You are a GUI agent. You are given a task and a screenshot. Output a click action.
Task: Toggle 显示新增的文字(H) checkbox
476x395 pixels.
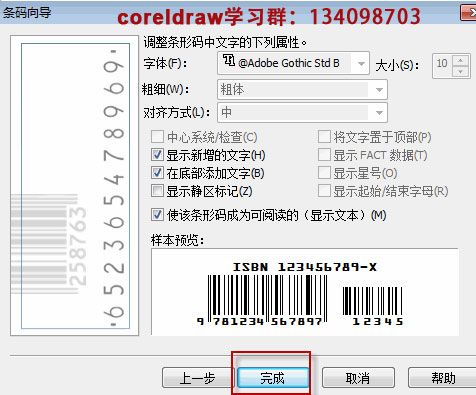coord(157,155)
